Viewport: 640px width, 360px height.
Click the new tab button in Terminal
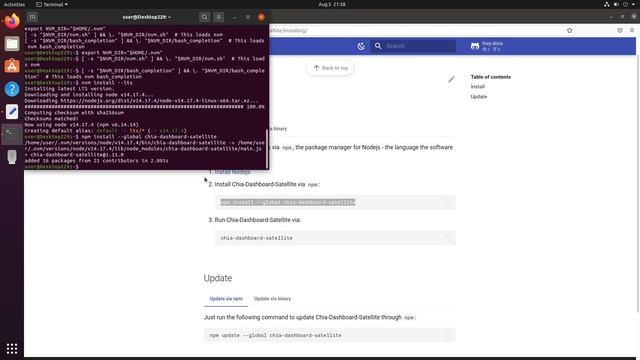(32, 17)
